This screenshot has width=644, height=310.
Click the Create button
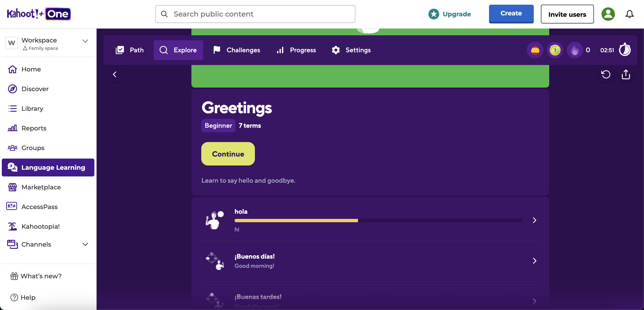[511, 14]
